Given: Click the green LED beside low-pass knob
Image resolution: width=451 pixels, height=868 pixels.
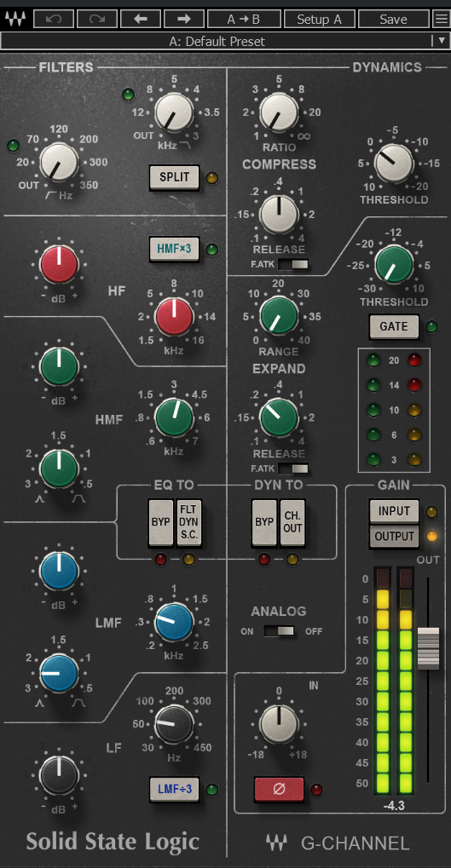Looking at the screenshot, I should point(129,94).
